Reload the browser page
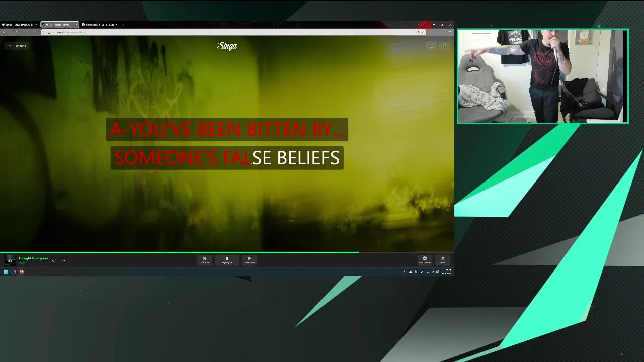Screen dimensions: 644x362 pos(17,32)
